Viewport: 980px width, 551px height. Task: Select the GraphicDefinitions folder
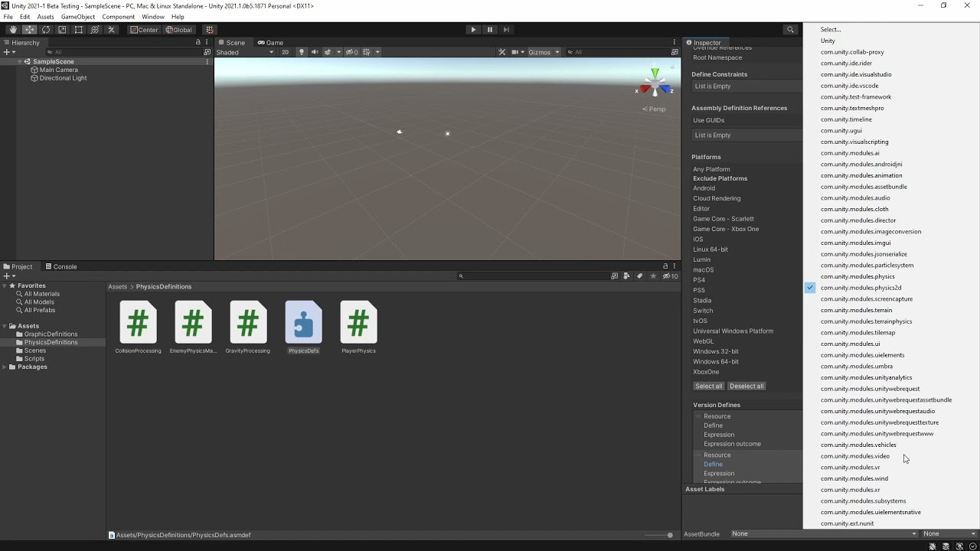(x=51, y=334)
